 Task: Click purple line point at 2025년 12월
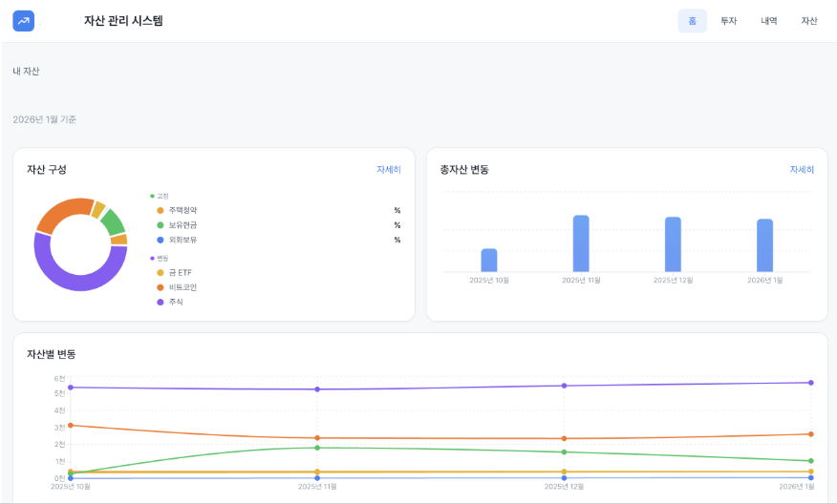565,386
